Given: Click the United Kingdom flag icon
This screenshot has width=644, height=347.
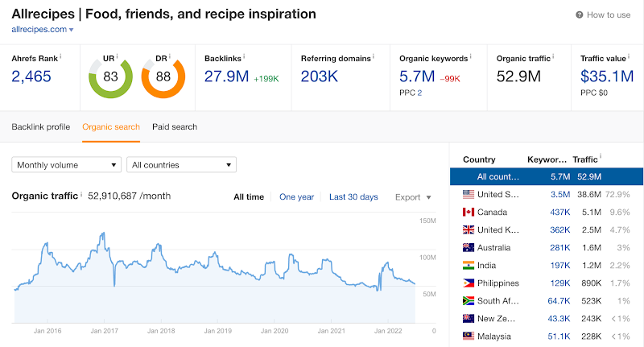Looking at the screenshot, I should [469, 229].
